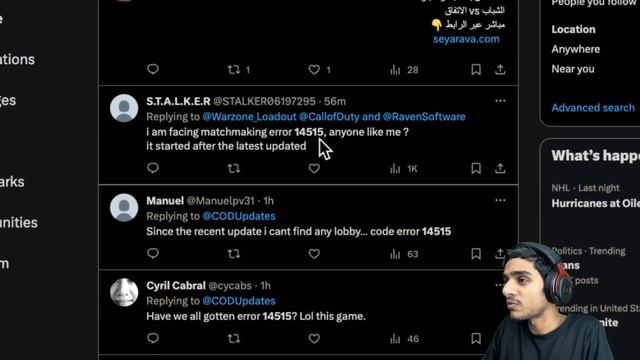640x360 pixels.
Task: View analytics for Manuel's tweet with 63 views
Action: click(x=404, y=254)
